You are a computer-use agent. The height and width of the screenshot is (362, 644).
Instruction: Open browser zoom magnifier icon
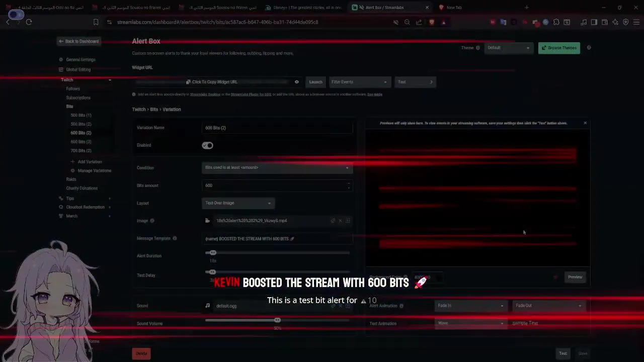pos(407,22)
